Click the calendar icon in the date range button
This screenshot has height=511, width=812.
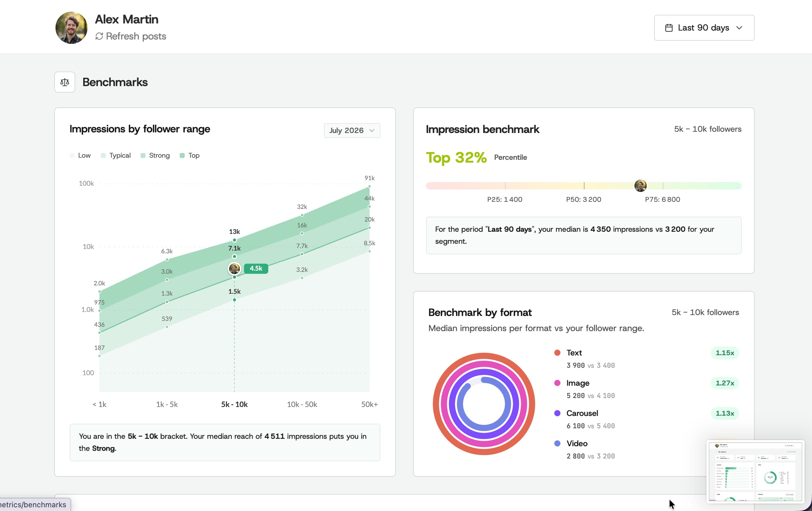(669, 28)
